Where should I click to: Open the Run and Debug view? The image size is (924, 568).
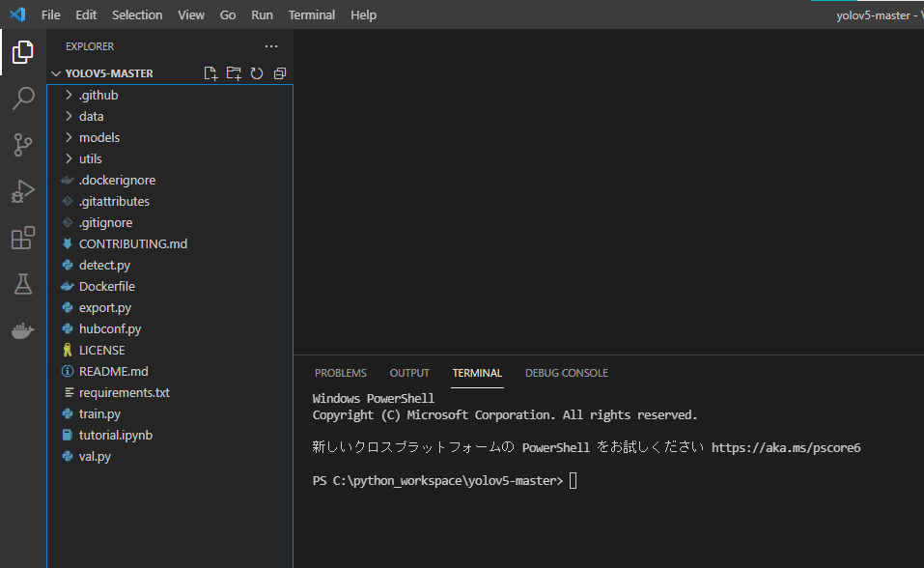coord(22,191)
